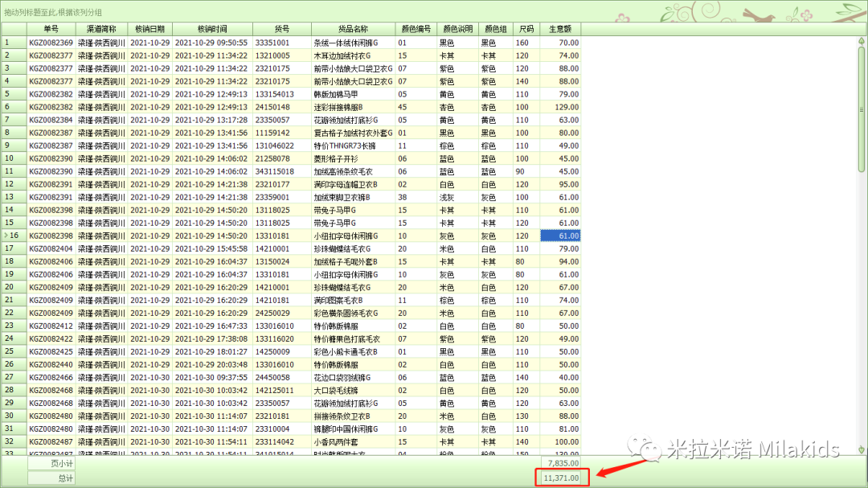This screenshot has height=488, width=868.
Task: Click the KGZ0082440 cell
Action: point(51,365)
